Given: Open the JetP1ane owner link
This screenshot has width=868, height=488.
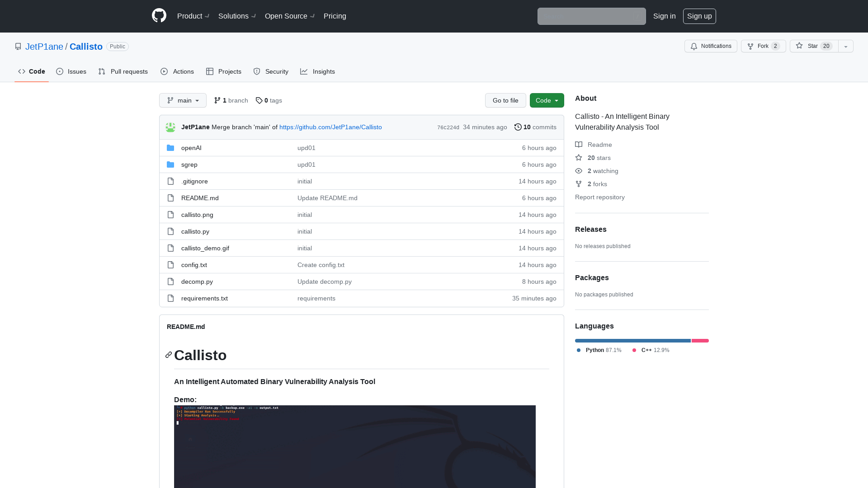Looking at the screenshot, I should pyautogui.click(x=44, y=47).
